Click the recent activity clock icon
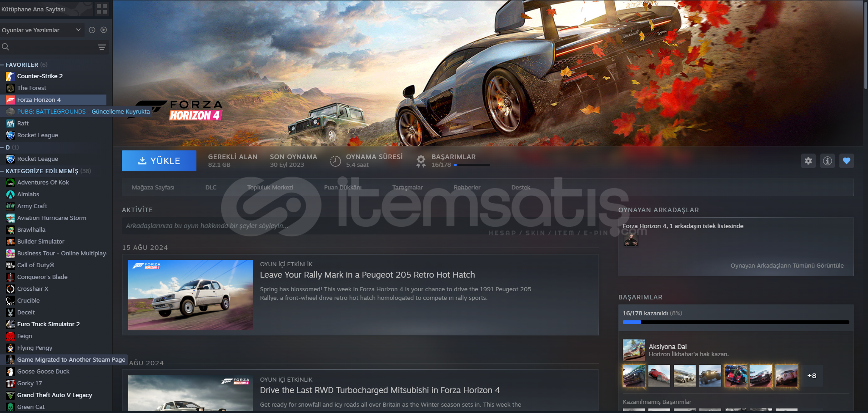This screenshot has width=868, height=413. pos(92,30)
